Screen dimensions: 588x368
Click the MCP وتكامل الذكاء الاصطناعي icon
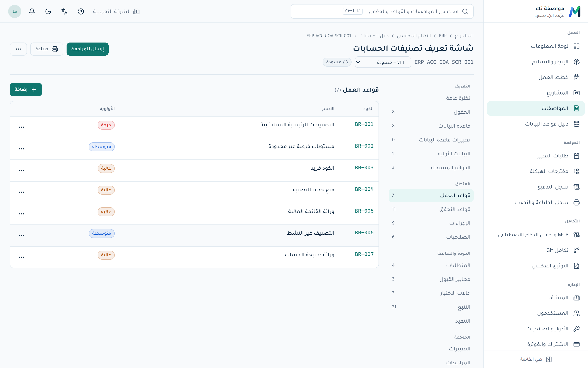tap(576, 235)
